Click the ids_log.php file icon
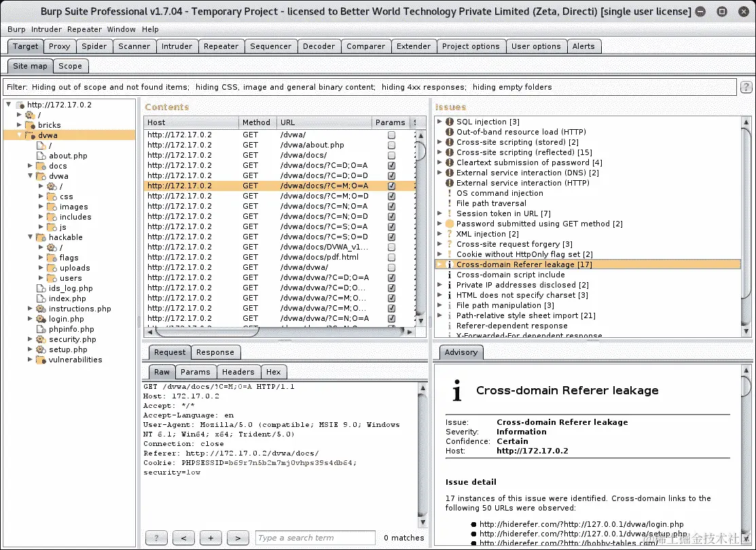This screenshot has width=756, height=550. (x=41, y=288)
